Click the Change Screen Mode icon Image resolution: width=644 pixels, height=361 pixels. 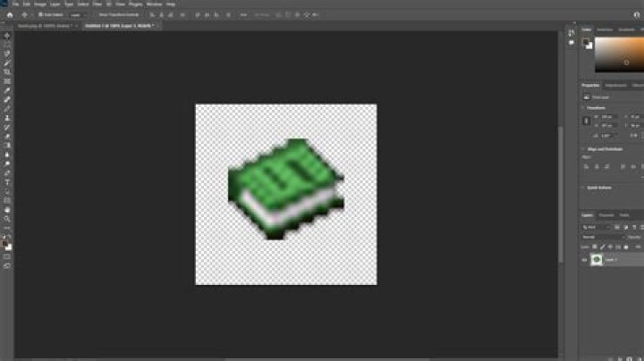[x=7, y=265]
